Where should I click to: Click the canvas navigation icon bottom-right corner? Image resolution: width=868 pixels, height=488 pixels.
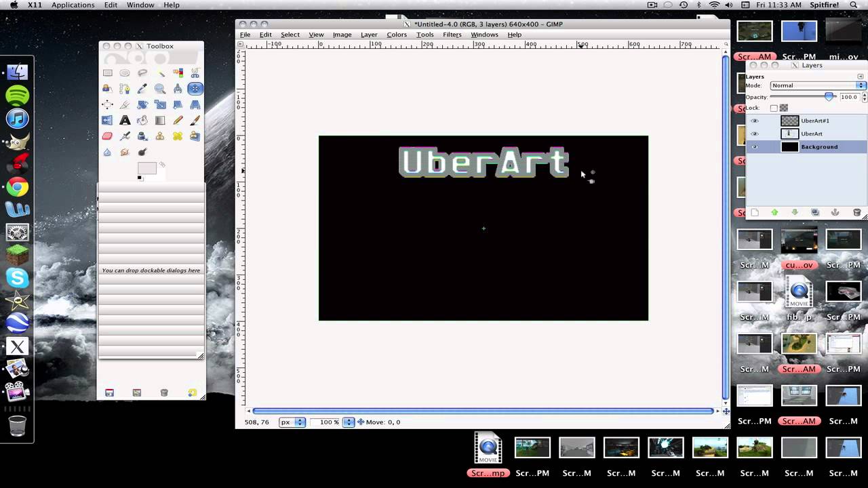pos(726,411)
